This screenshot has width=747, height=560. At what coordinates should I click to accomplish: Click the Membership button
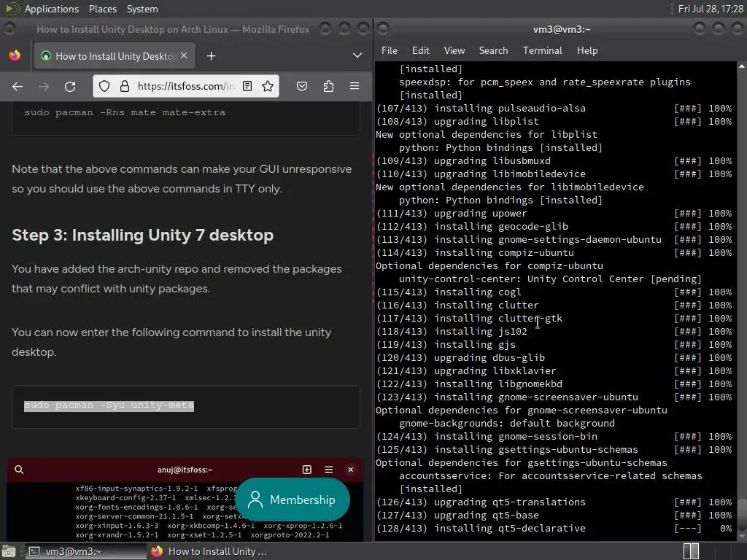coord(293,499)
